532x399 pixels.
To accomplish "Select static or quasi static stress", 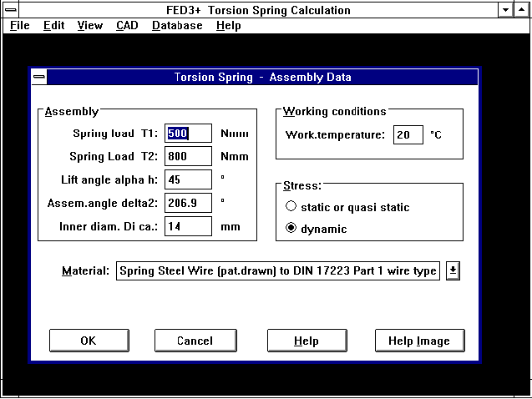I will [291, 207].
